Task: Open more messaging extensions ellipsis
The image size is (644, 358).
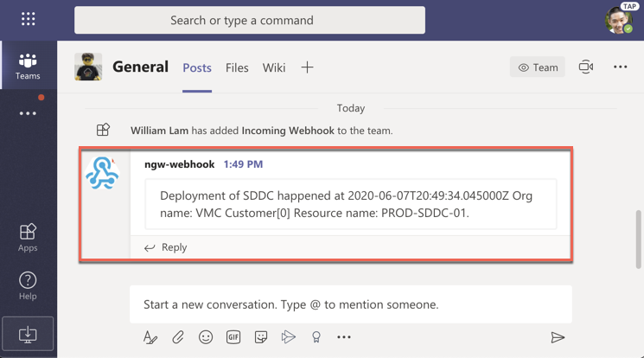Action: point(344,337)
